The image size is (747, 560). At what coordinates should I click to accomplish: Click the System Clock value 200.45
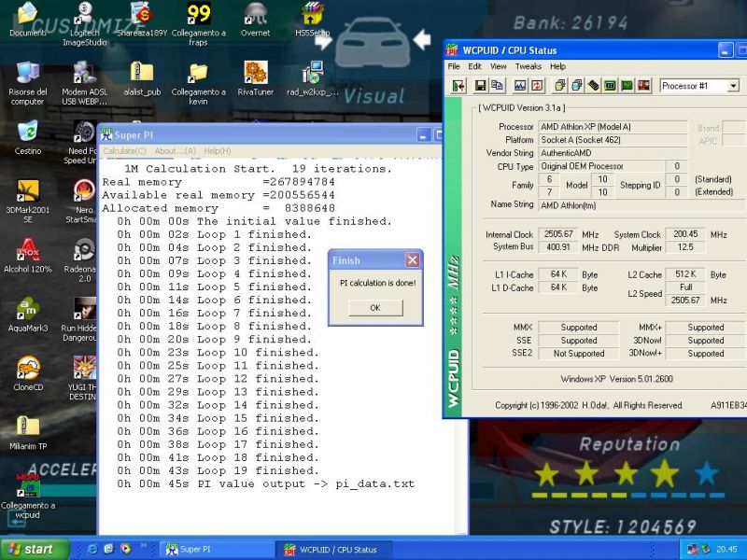pyautogui.click(x=685, y=234)
